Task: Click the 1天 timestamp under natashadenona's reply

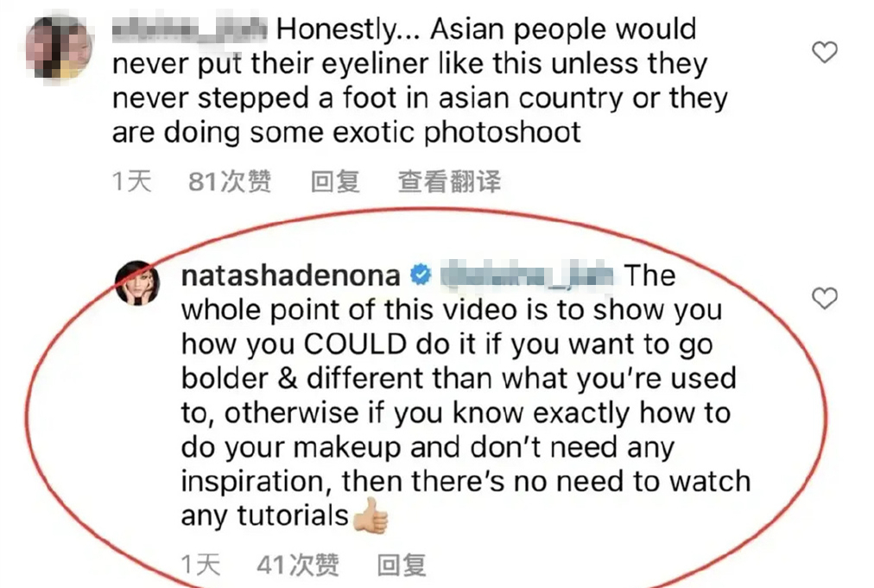Action: pyautogui.click(x=200, y=566)
